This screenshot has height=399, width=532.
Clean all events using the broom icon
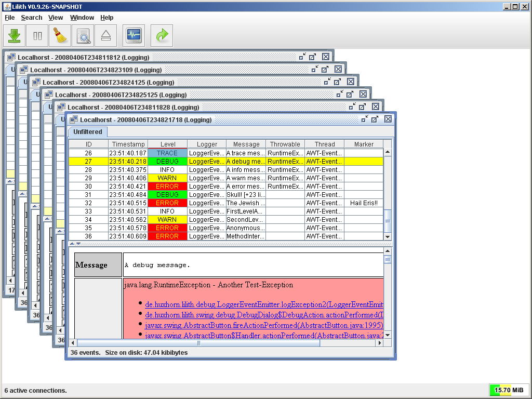pyautogui.click(x=61, y=35)
